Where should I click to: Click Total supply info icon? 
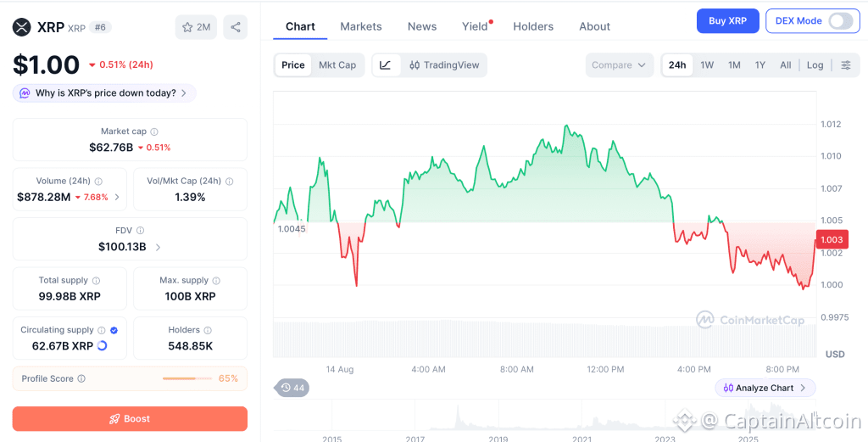(97, 281)
